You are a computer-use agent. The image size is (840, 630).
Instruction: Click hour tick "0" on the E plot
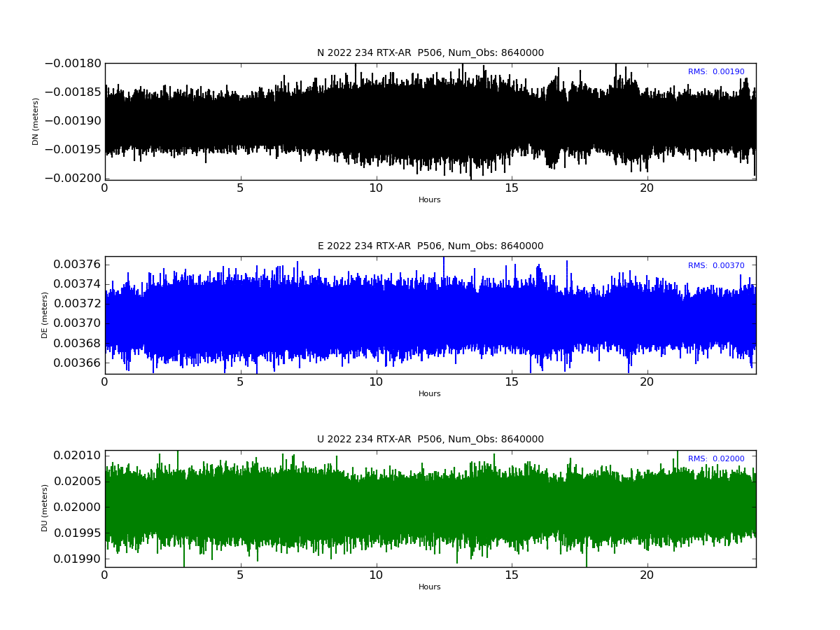coord(105,382)
